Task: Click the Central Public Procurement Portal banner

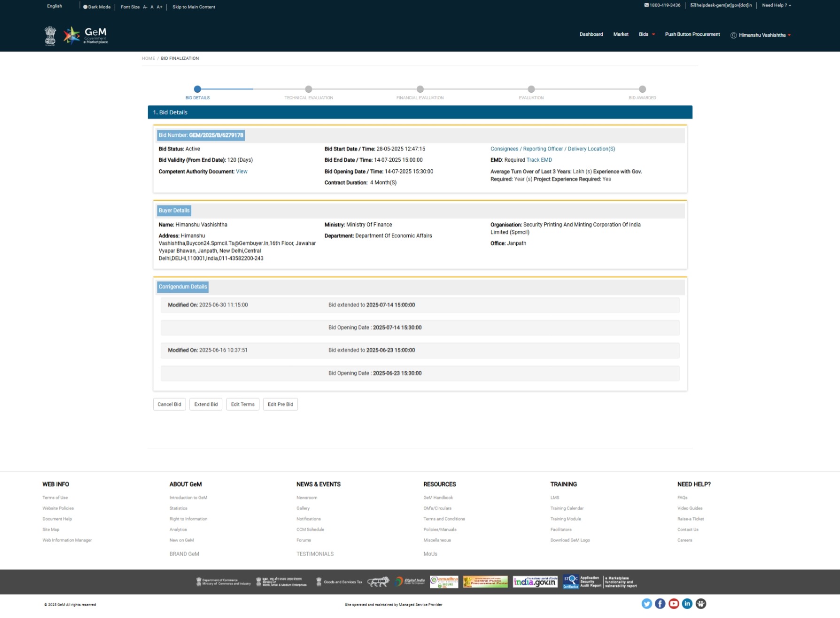Action: (x=485, y=582)
